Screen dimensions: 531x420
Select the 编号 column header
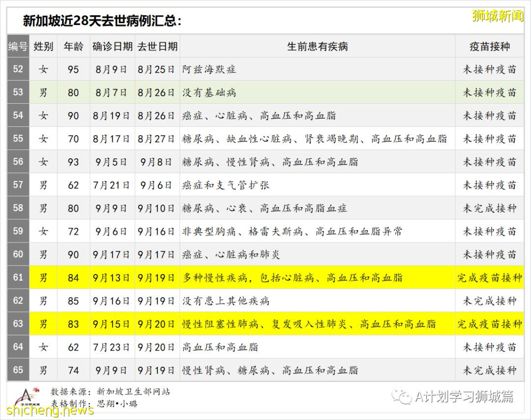(18, 46)
